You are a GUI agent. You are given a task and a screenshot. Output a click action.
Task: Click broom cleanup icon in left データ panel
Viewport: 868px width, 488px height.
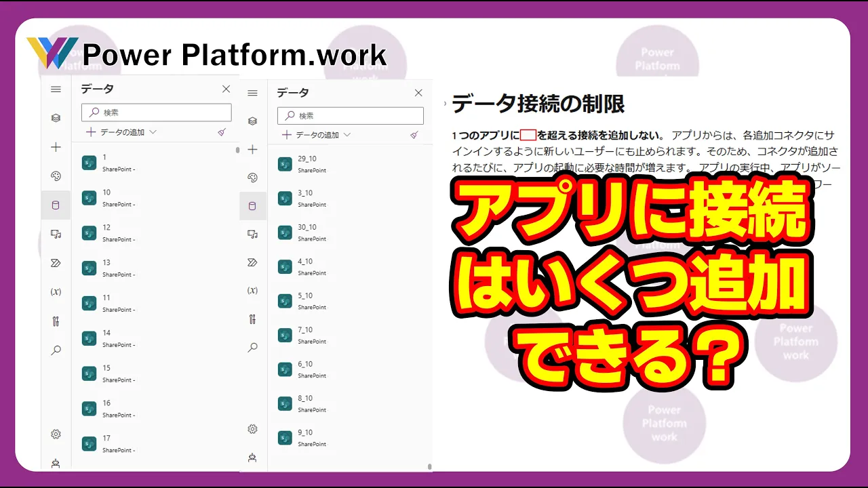[222, 132]
